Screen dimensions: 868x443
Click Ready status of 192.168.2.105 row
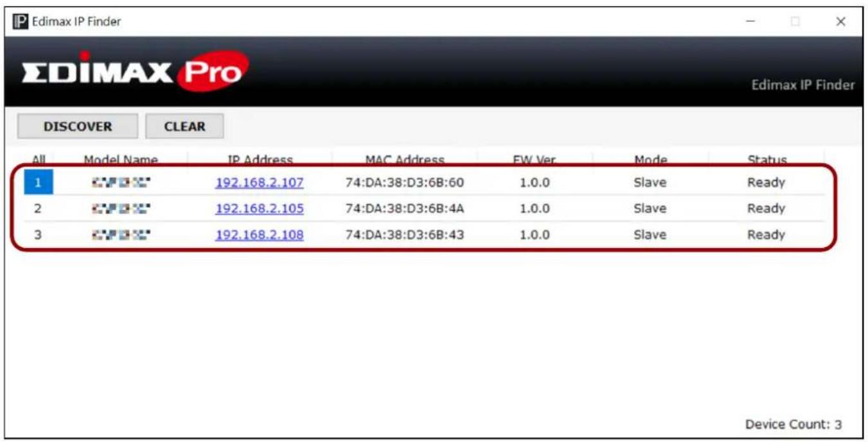766,209
